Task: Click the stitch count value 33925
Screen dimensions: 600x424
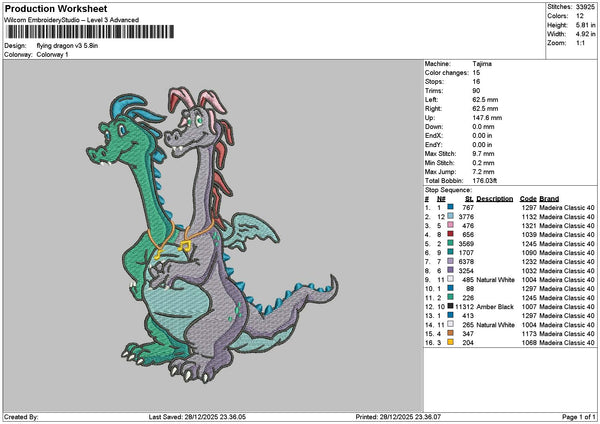Action: 585,7
